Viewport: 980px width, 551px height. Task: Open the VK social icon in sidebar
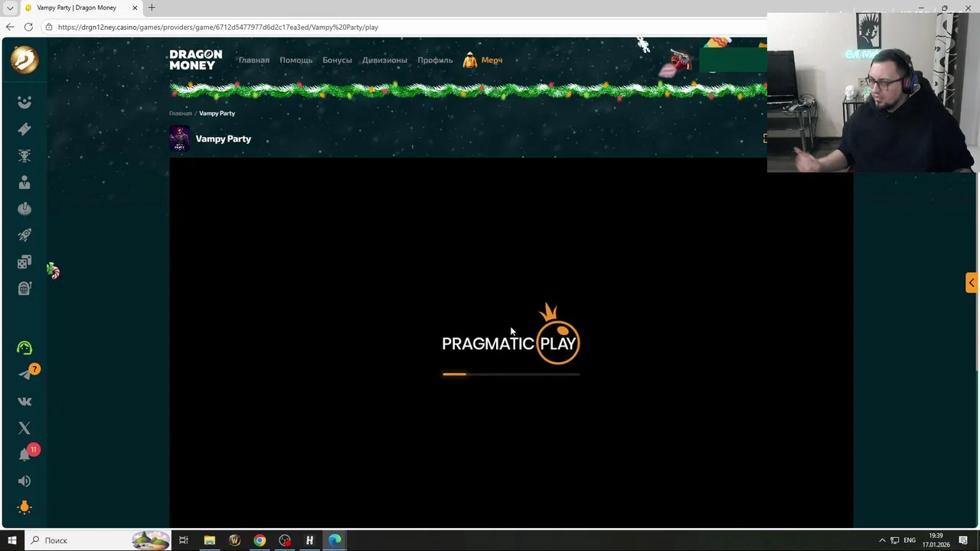[24, 401]
